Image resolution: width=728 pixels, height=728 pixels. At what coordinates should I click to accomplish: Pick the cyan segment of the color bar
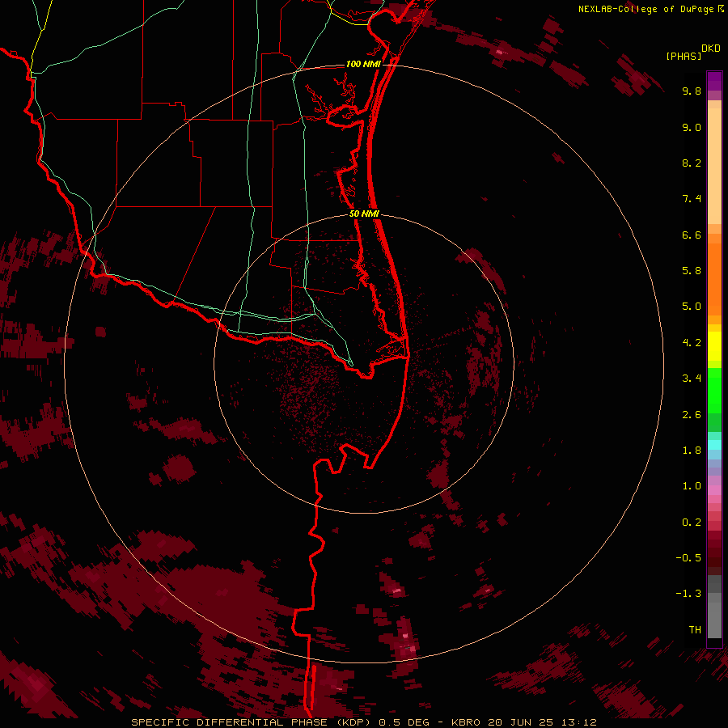(714, 445)
